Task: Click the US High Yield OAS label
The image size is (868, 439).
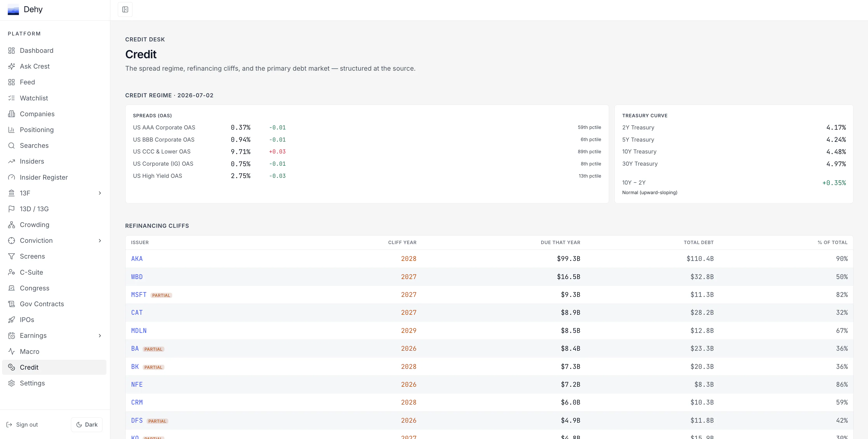Action: point(157,176)
